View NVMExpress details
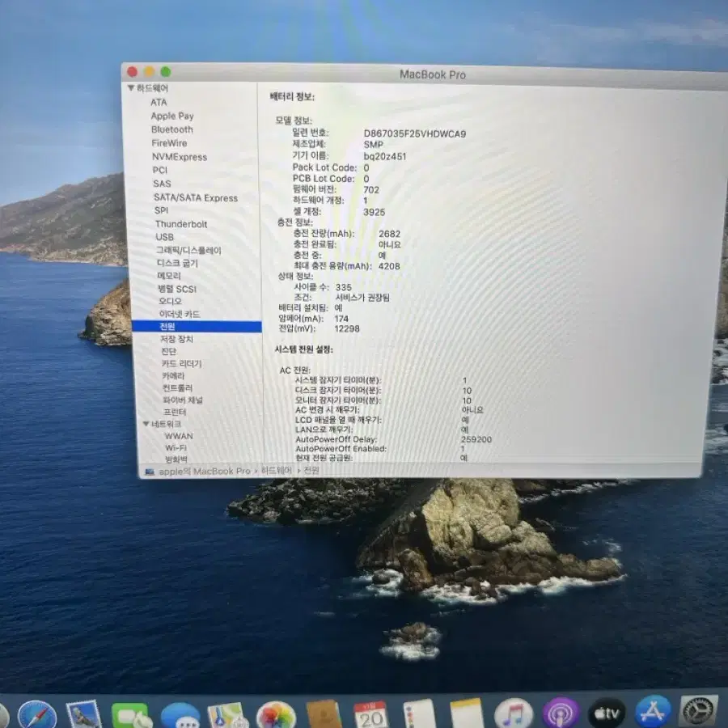Image resolution: width=728 pixels, height=728 pixels. [x=180, y=157]
